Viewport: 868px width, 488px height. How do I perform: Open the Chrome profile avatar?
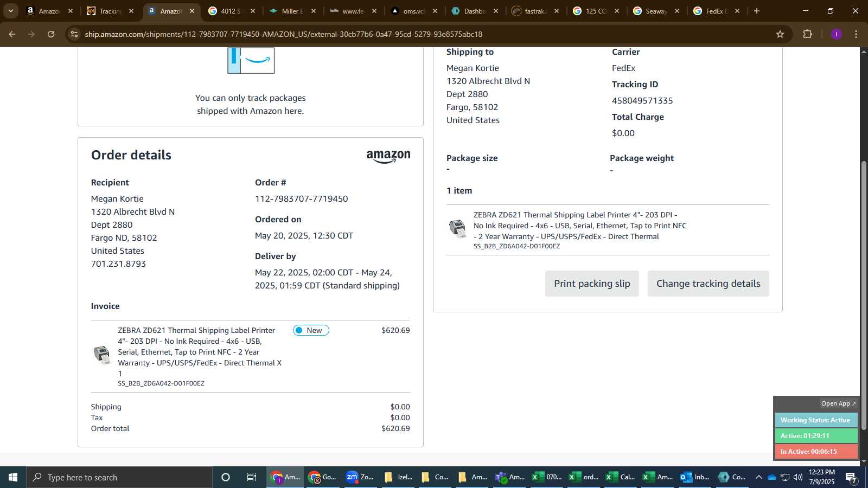(x=837, y=34)
